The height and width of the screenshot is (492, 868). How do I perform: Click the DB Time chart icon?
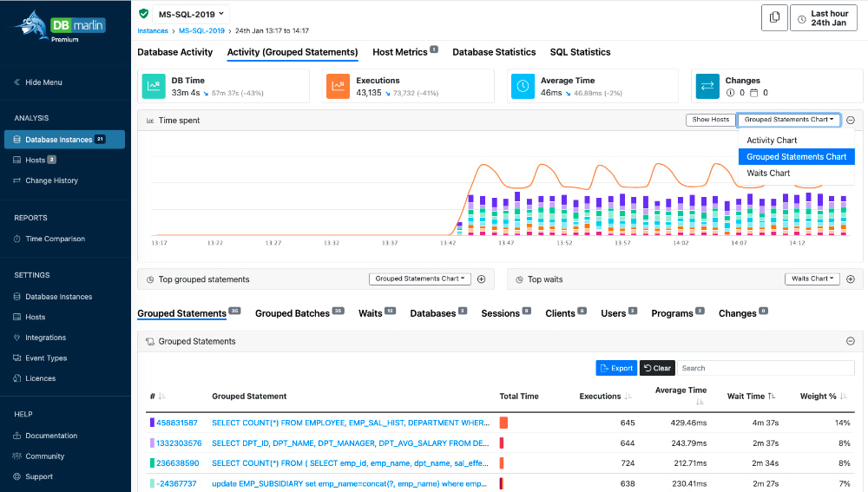[154, 86]
